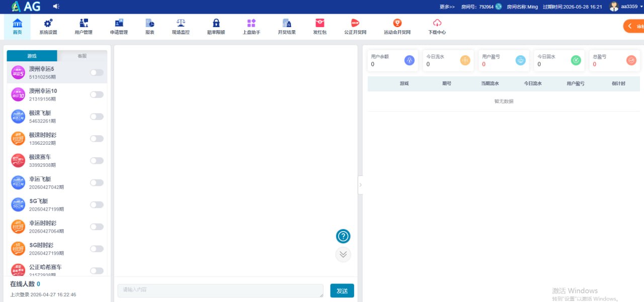Collapse the stats panel with side chevron
Image resolution: width=644 pixels, height=302 pixels.
(x=360, y=185)
